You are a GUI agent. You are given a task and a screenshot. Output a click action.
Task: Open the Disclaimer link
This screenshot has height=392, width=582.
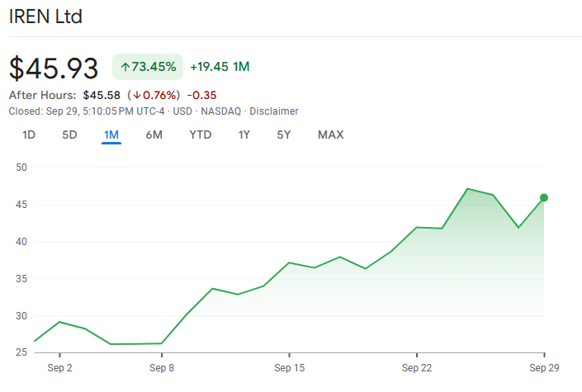click(274, 111)
